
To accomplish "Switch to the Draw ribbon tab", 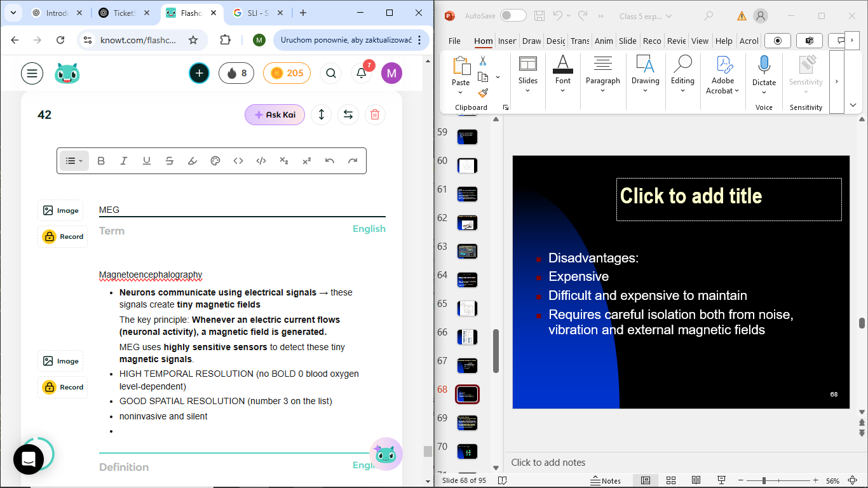I will point(532,41).
